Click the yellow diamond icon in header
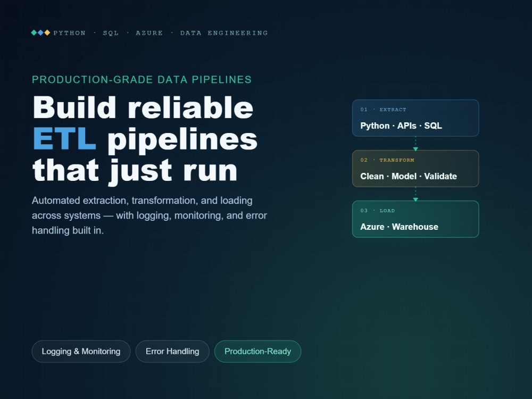The height and width of the screenshot is (399, 532). point(47,32)
